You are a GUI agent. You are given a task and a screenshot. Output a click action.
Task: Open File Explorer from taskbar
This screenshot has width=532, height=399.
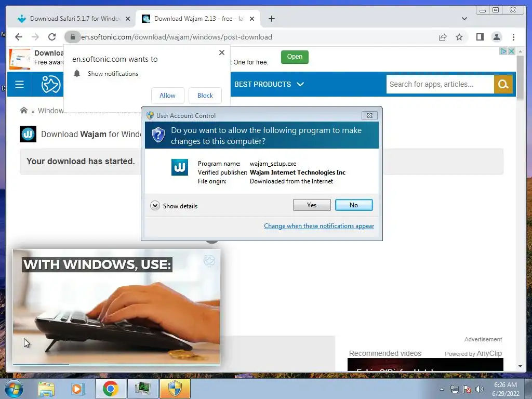tap(46, 389)
